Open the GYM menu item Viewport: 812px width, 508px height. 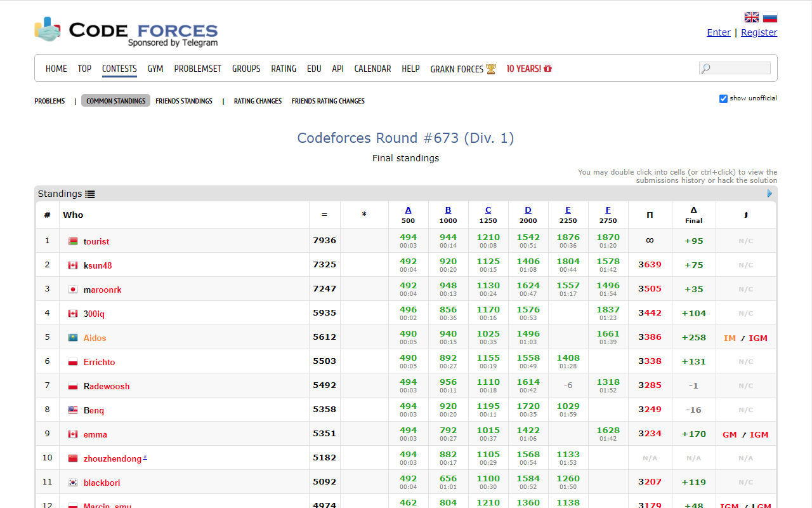pos(155,69)
